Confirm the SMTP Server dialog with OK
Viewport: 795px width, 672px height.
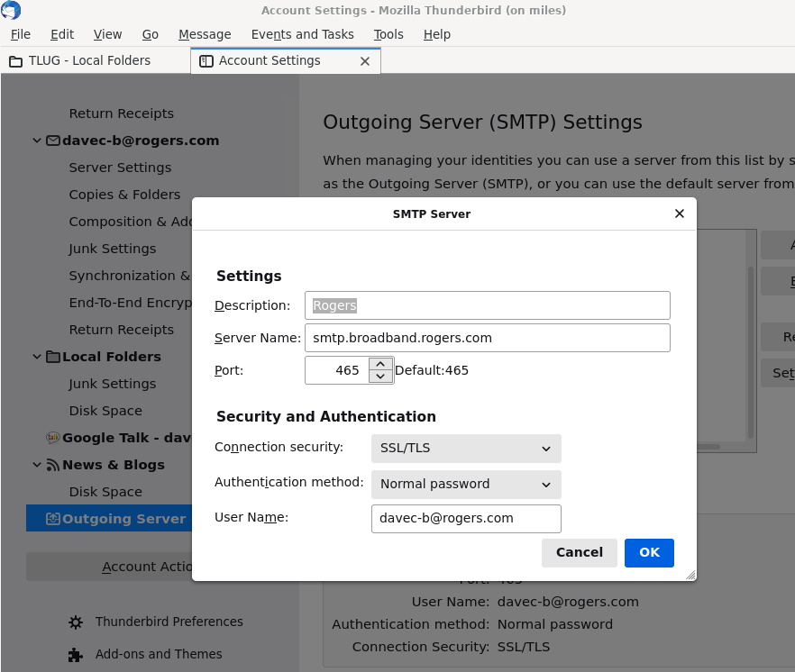(649, 552)
